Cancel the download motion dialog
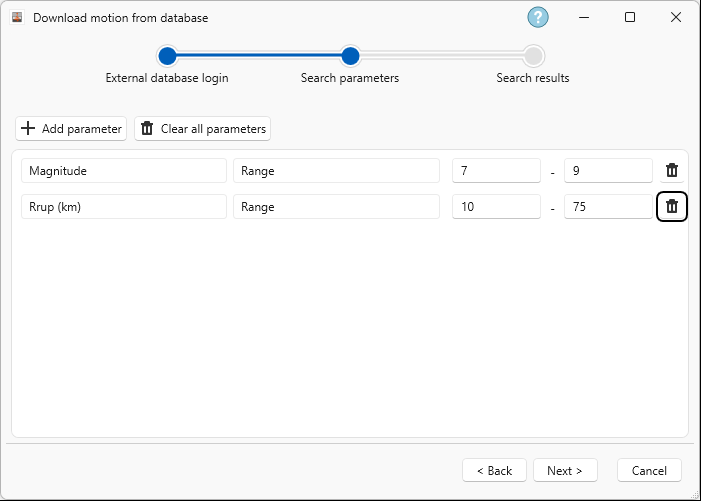The width and height of the screenshot is (701, 501). click(649, 470)
